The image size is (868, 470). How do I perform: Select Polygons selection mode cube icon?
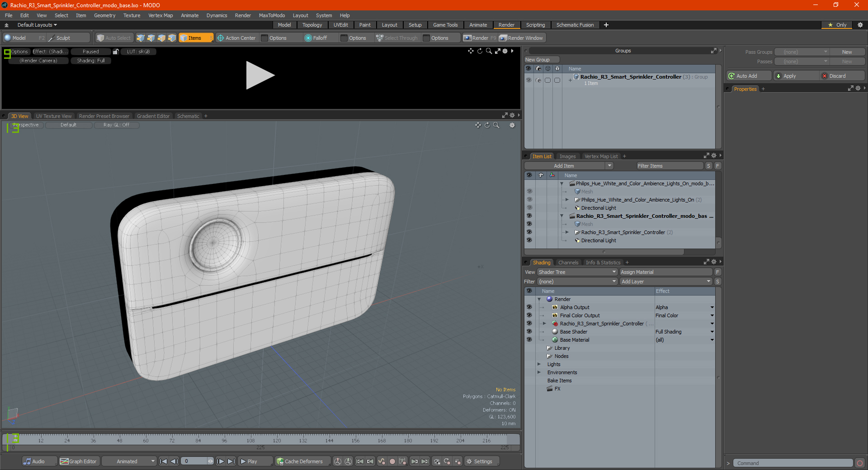[x=161, y=38]
